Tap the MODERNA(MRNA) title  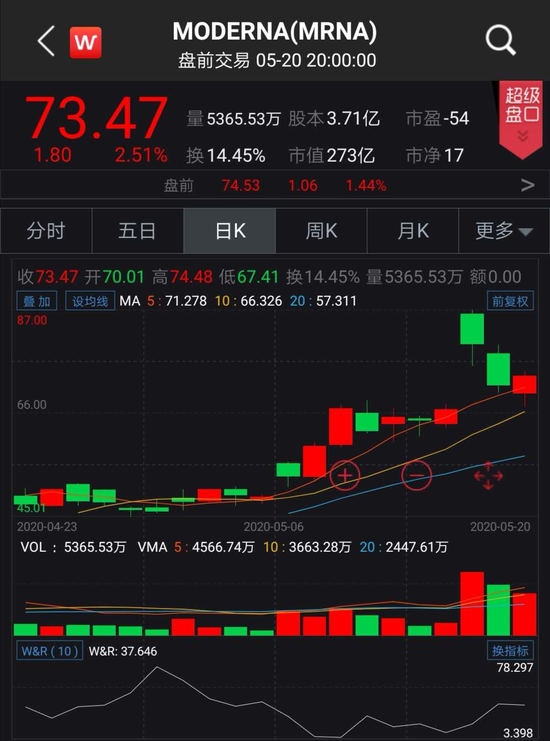(x=275, y=32)
